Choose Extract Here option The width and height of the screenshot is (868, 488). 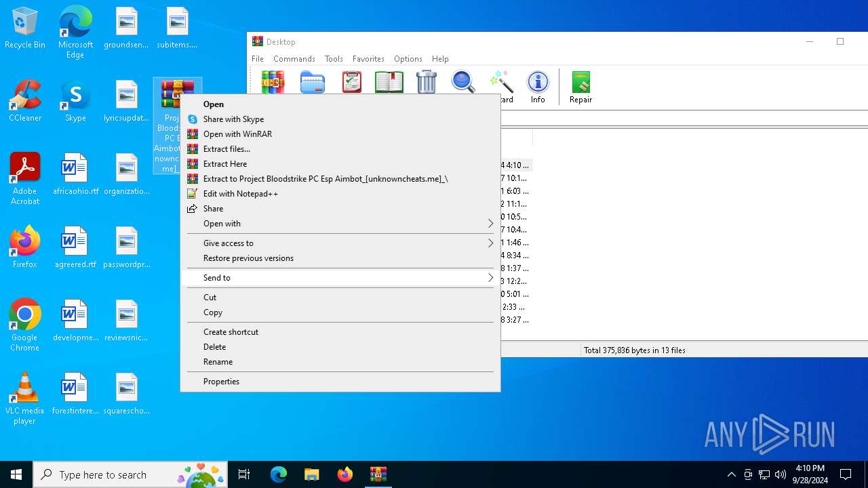340,164
